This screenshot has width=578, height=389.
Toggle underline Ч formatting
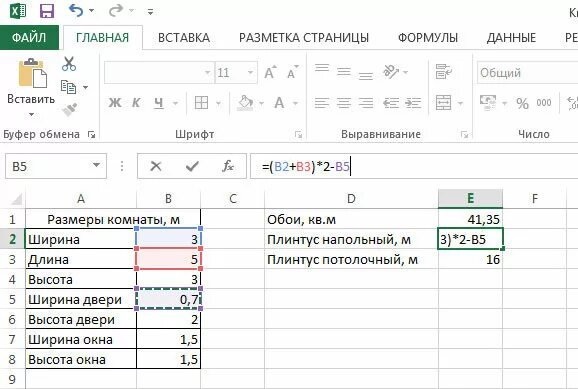[159, 103]
